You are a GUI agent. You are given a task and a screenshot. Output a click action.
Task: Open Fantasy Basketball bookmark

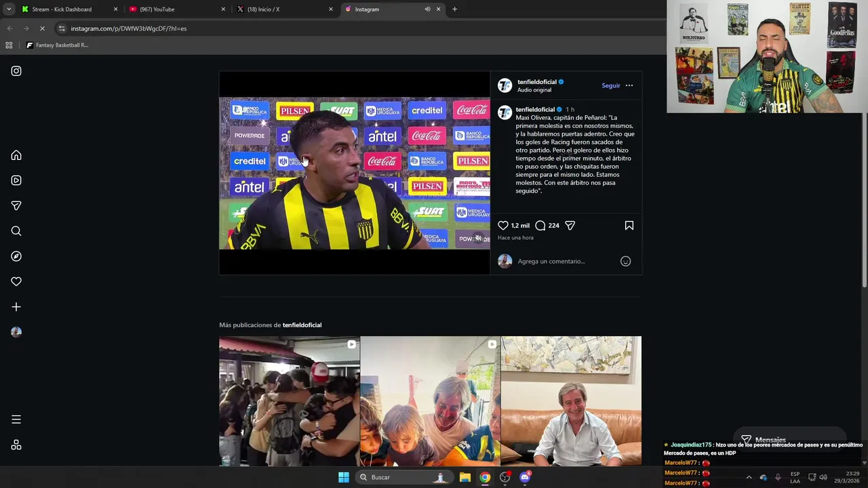click(x=57, y=45)
